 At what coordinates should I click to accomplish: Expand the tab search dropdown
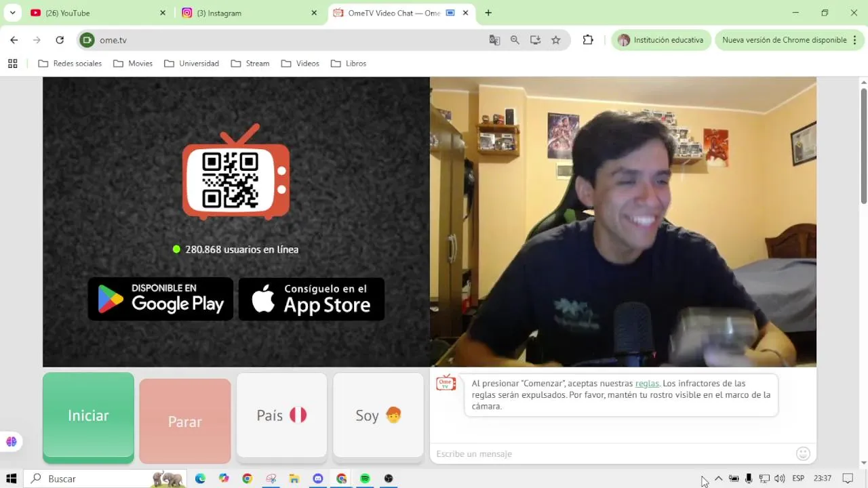(x=12, y=13)
